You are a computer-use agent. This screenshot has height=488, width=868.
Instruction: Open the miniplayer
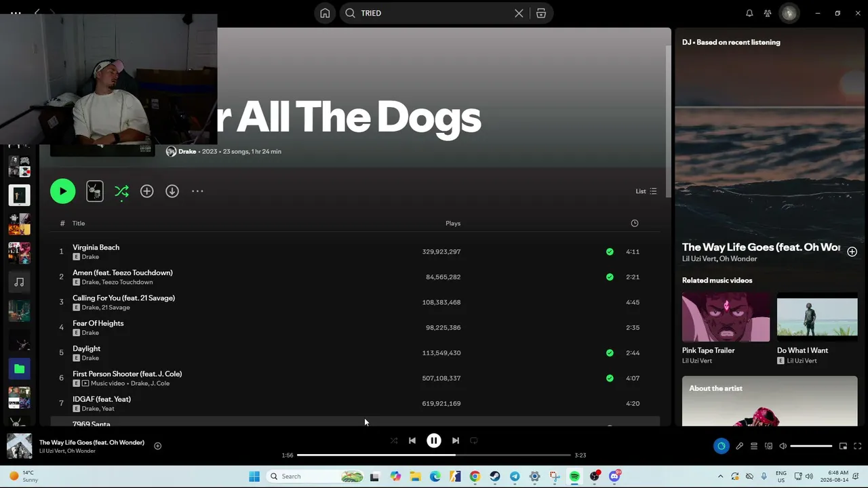[843, 446]
